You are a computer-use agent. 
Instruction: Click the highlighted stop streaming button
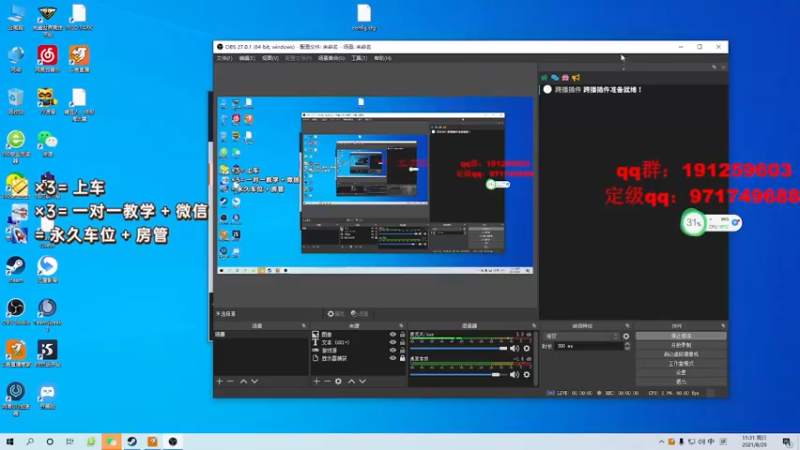(681, 336)
